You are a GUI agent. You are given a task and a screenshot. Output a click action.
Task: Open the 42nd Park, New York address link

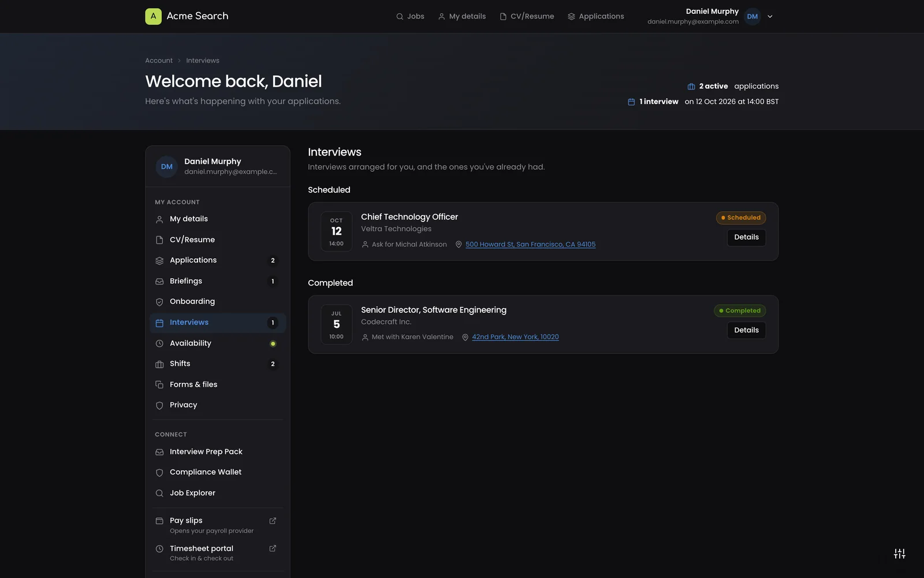pyautogui.click(x=515, y=337)
